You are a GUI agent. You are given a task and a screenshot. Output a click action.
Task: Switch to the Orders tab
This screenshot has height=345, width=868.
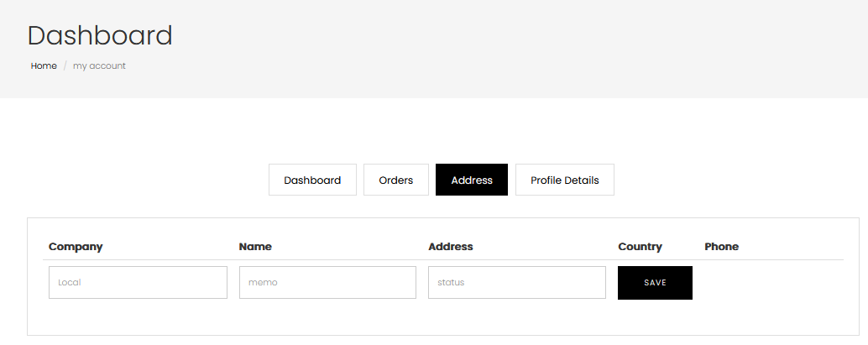pyautogui.click(x=395, y=180)
